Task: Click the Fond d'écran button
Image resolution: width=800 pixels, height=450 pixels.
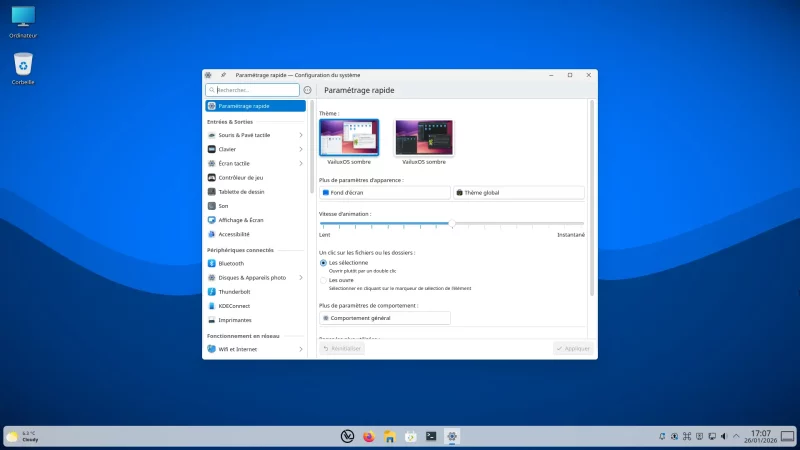Action: (384, 192)
